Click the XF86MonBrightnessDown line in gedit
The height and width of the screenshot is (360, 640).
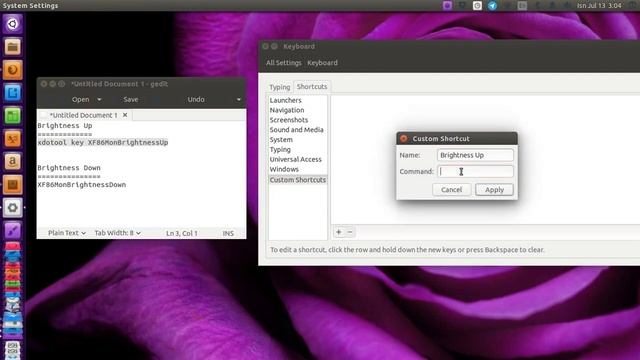click(x=82, y=184)
